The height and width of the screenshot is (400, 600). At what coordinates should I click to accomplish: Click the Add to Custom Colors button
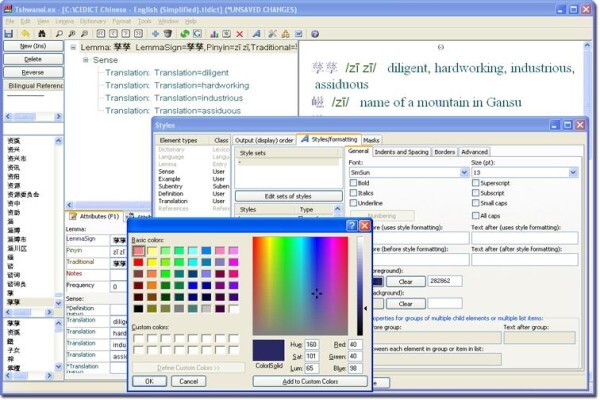pyautogui.click(x=310, y=382)
